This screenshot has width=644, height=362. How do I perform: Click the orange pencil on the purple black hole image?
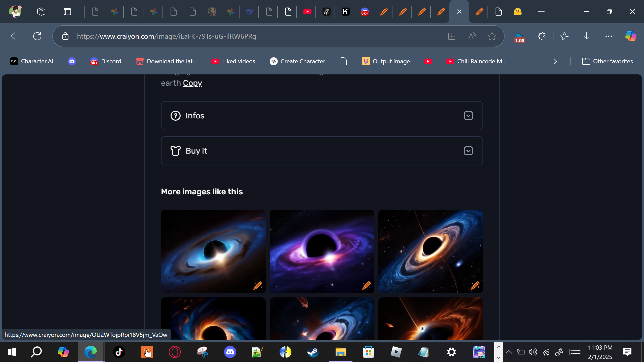366,285
